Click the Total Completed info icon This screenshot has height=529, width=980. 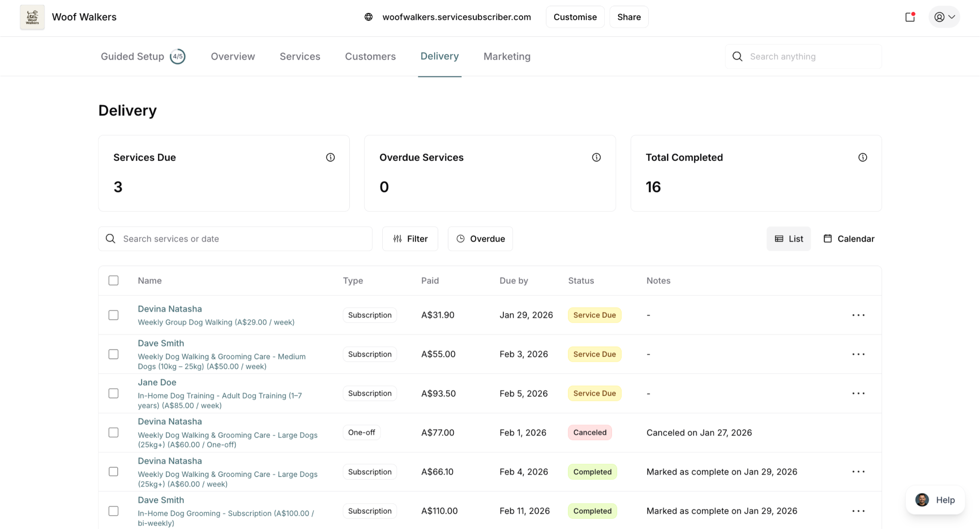tap(862, 158)
